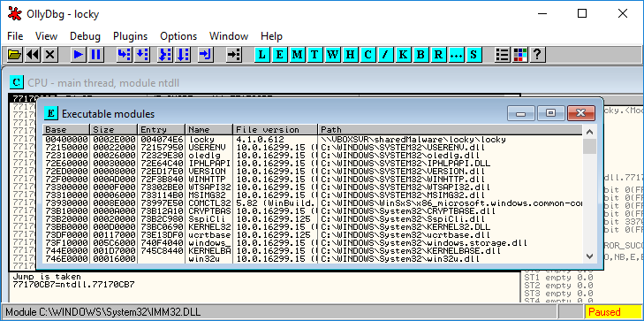Select the USERENV module row
Screen dimensions: 644x321
pos(313,147)
